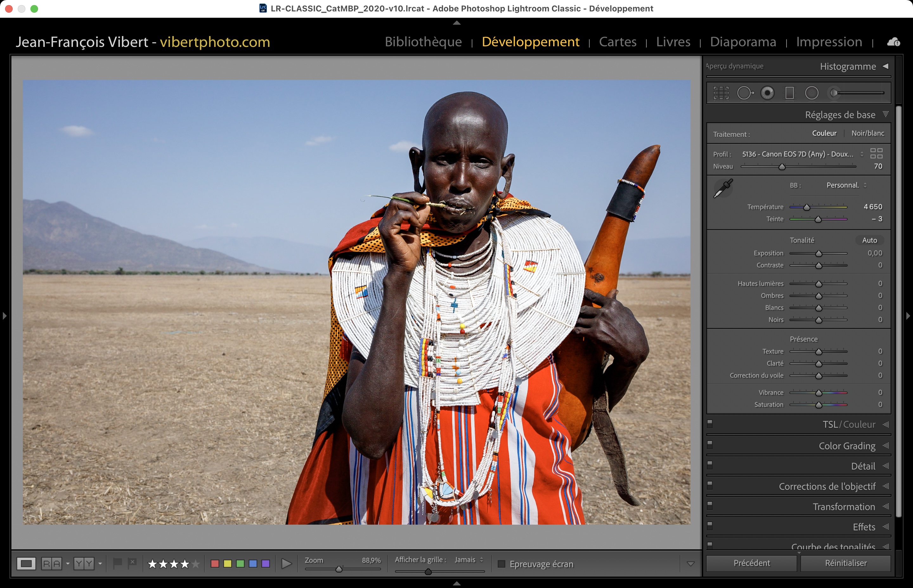Click the cloud sync status icon
Screen dimensions: 913x588
(x=894, y=42)
